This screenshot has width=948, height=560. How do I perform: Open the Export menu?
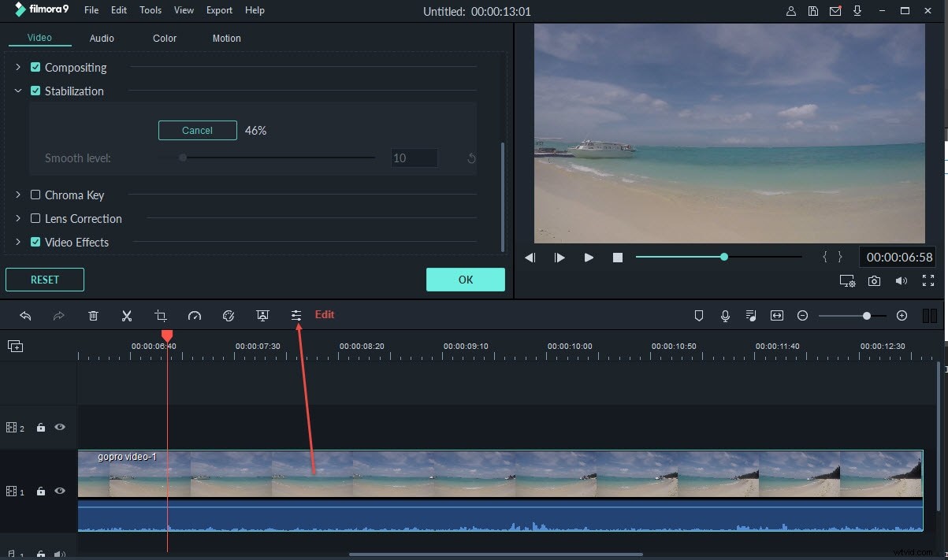pyautogui.click(x=218, y=9)
